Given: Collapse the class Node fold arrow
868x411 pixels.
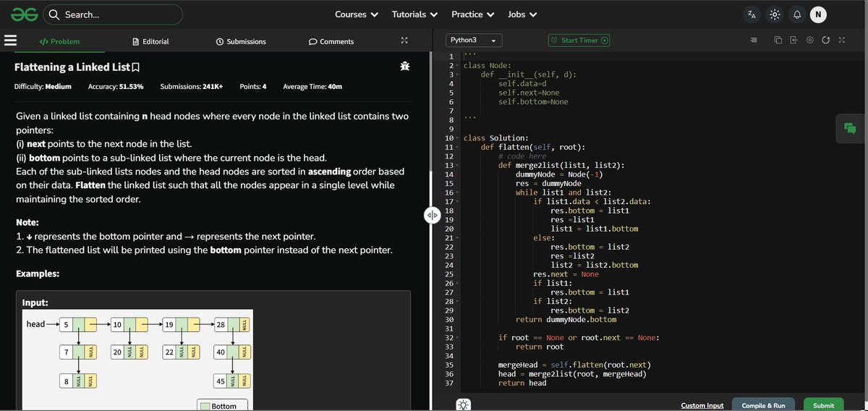Looking at the screenshot, I should click(x=458, y=66).
